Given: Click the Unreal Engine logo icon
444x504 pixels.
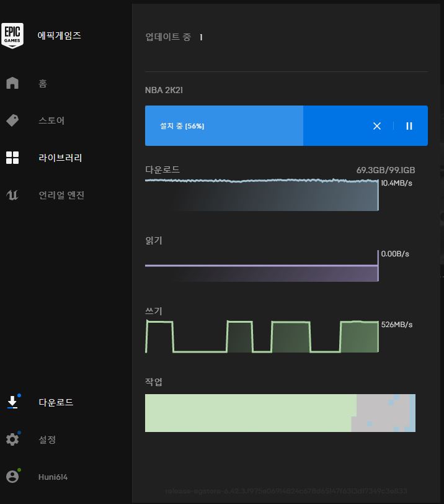Looking at the screenshot, I should pyautogui.click(x=12, y=195).
